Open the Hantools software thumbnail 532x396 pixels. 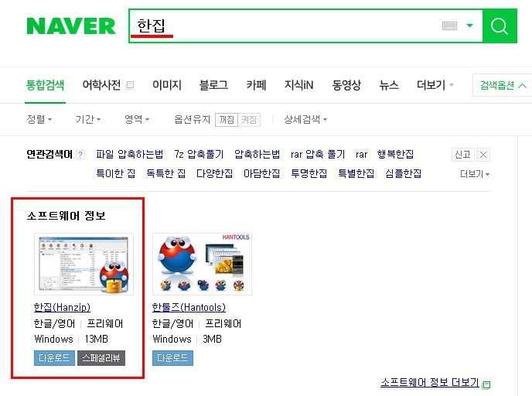tap(203, 264)
